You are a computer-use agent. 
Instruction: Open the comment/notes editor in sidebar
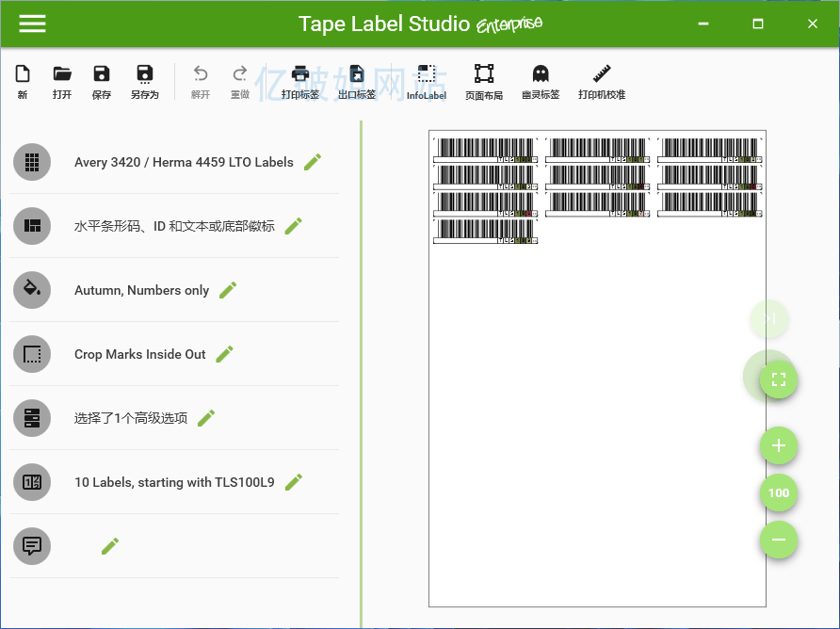(x=110, y=546)
